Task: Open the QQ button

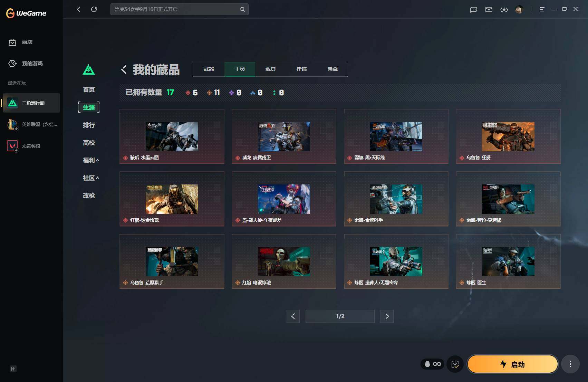Action: 433,364
